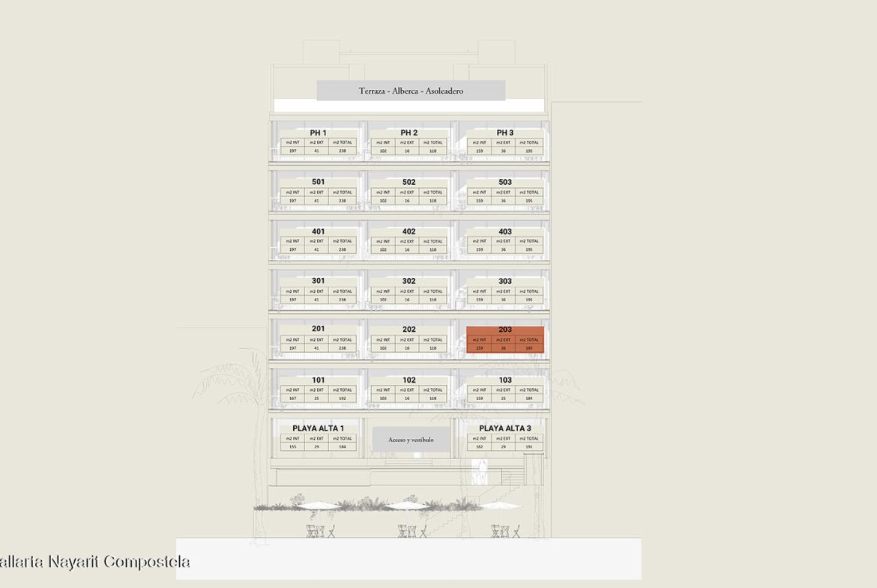Click the Vallarta Nayarit Compostela caption
Image resolution: width=877 pixels, height=588 pixels.
click(x=95, y=562)
